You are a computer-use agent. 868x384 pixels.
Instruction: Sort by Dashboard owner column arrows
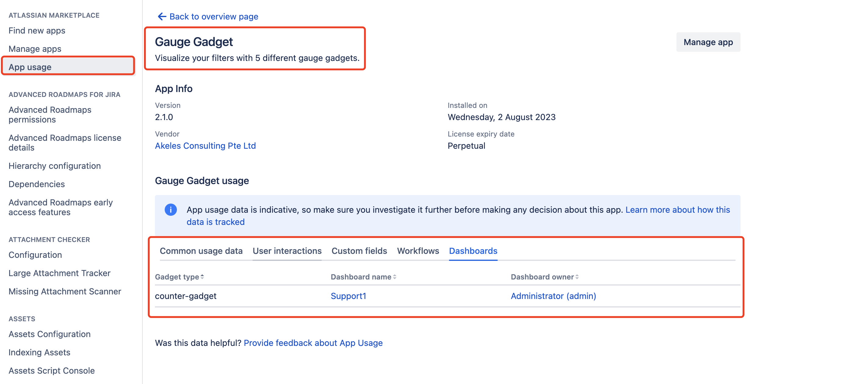(x=577, y=277)
